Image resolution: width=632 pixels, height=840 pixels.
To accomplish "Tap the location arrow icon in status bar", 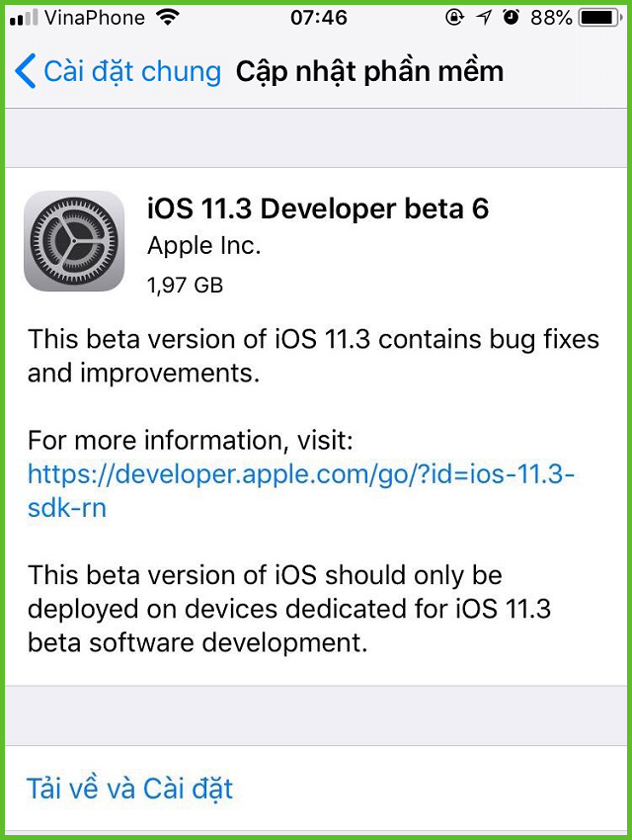I will pos(483,16).
